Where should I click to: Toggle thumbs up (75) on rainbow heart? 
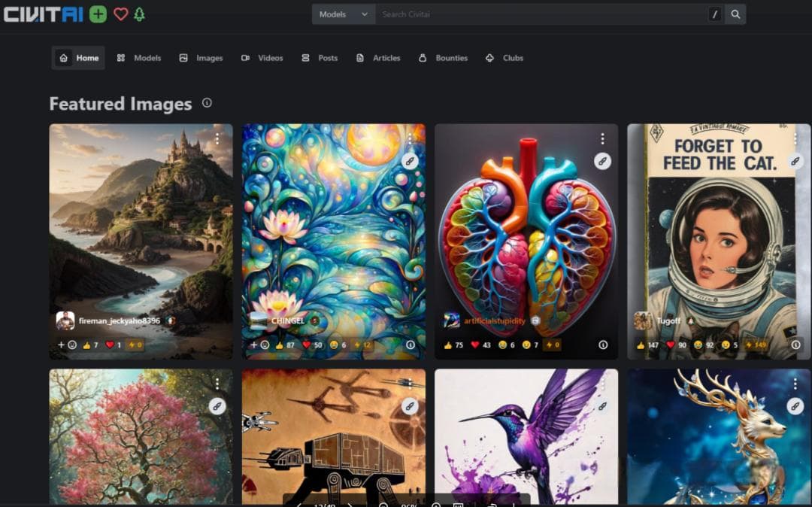click(453, 345)
